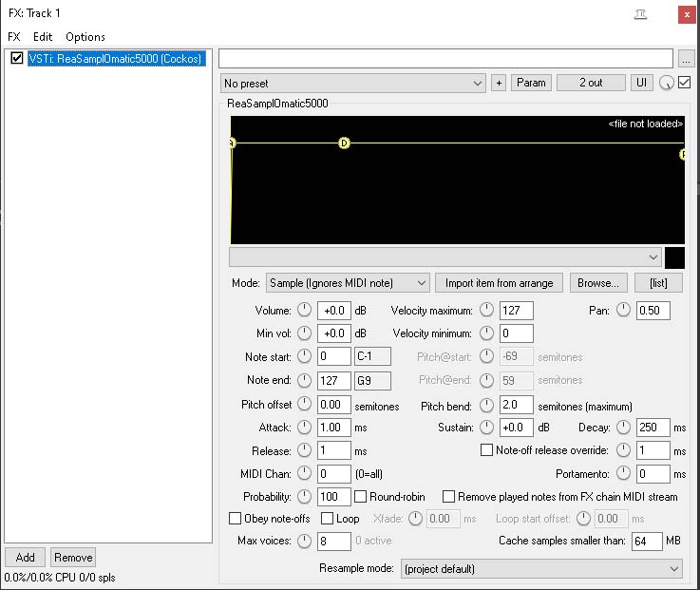Open the No preset dropdown
The height and width of the screenshot is (590, 700).
click(x=353, y=84)
